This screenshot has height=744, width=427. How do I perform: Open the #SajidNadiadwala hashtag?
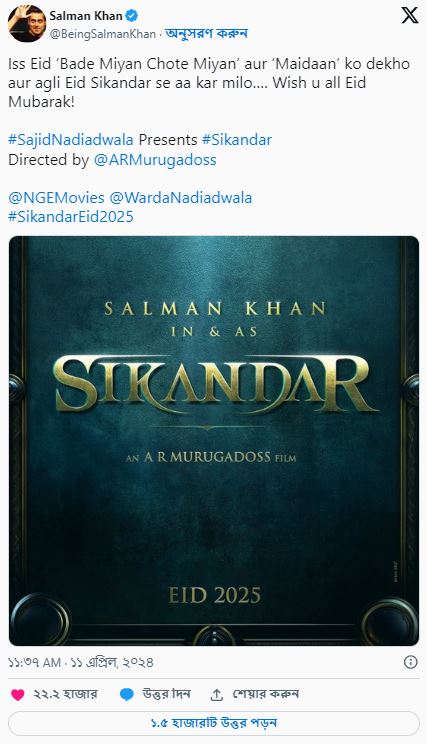pos(71,140)
